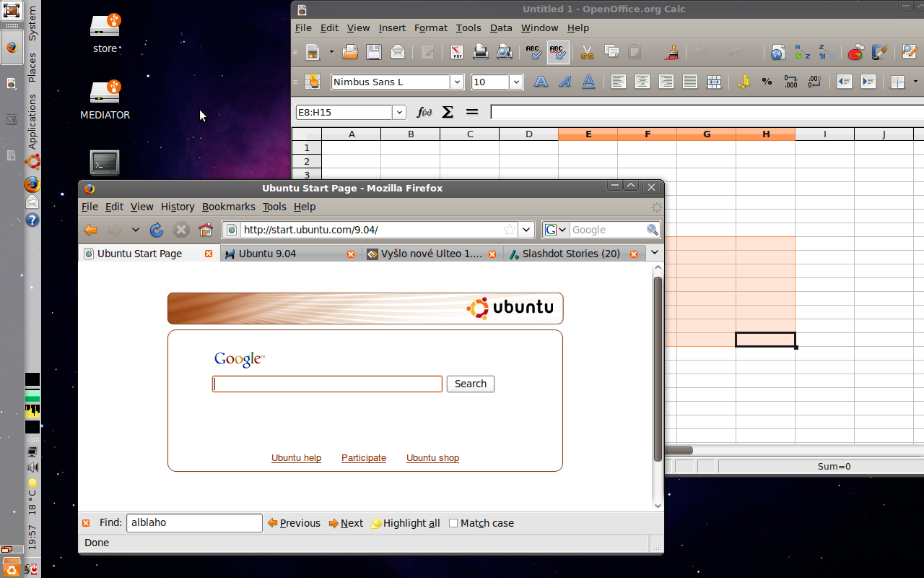Apply percent number format in Calc
Viewport: 924px width, 578px height.
[767, 82]
